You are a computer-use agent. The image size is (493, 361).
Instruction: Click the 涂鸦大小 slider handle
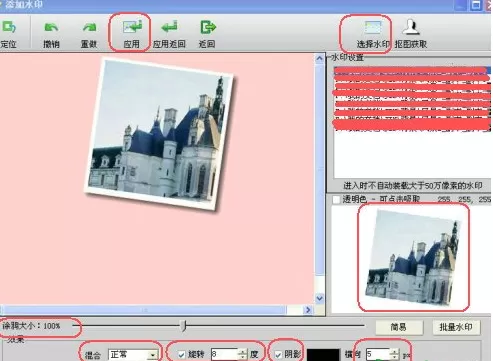184,326
